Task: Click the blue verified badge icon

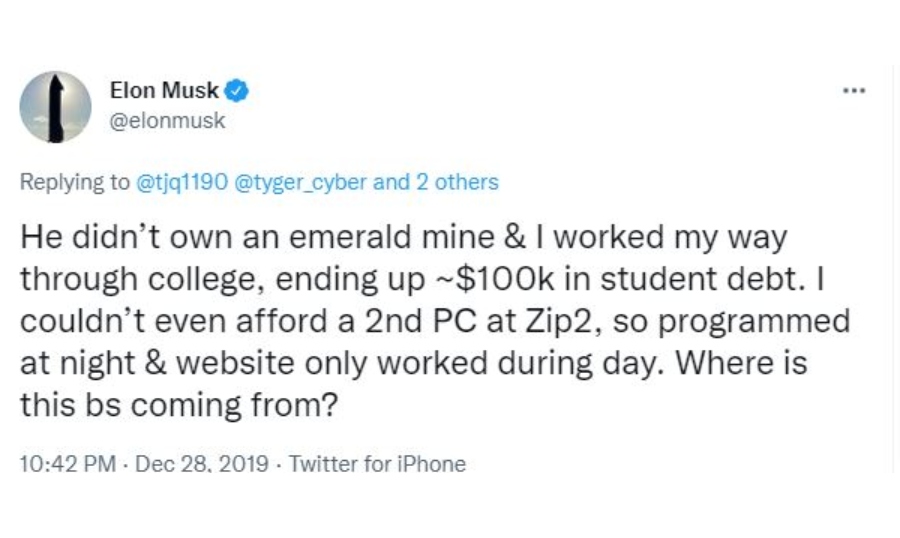Action: pyautogui.click(x=236, y=91)
